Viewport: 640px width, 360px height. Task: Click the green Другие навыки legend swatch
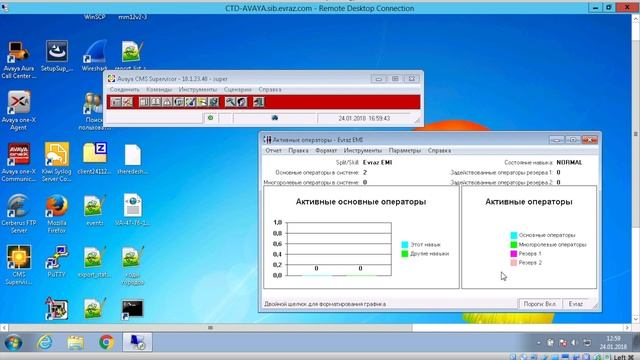coord(404,254)
